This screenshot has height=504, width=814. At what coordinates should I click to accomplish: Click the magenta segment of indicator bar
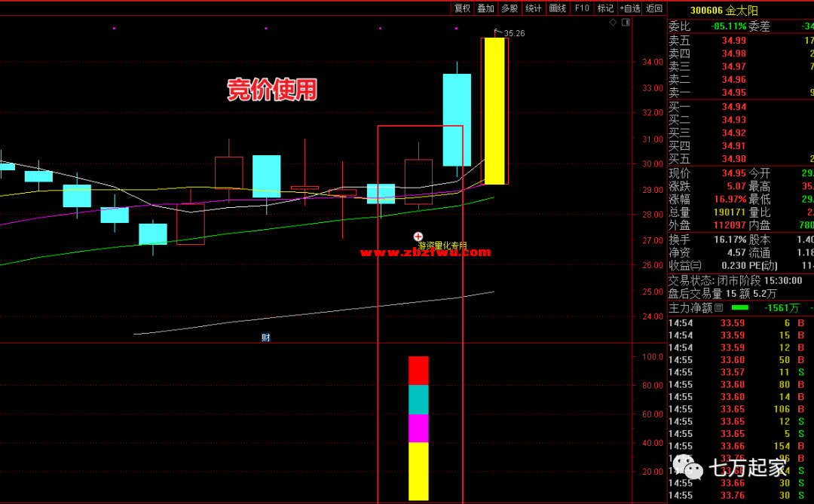(x=418, y=428)
